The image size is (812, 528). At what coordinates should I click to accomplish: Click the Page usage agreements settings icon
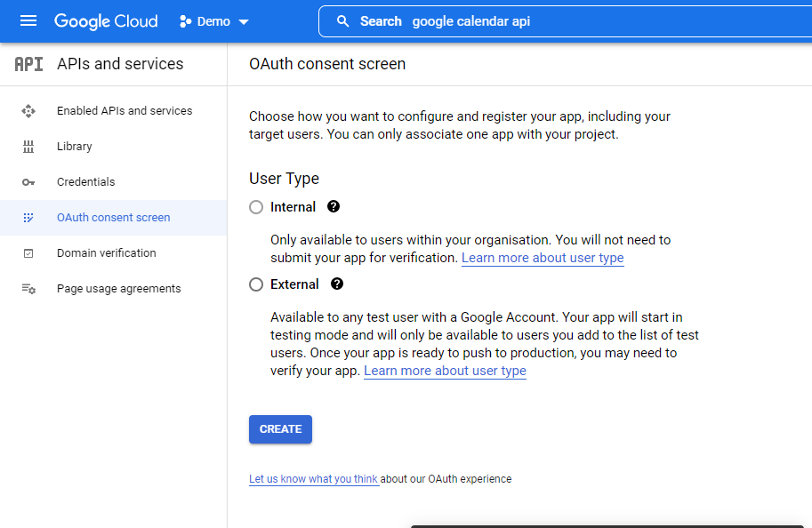click(28, 289)
